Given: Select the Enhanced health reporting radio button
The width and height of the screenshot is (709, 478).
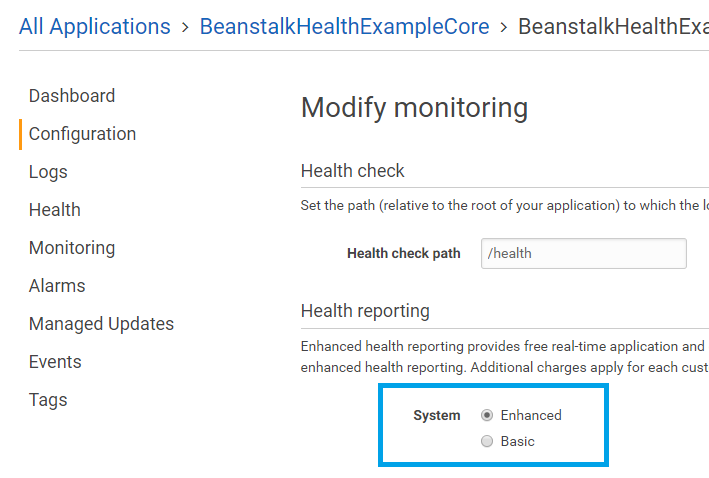Looking at the screenshot, I should pyautogui.click(x=487, y=415).
